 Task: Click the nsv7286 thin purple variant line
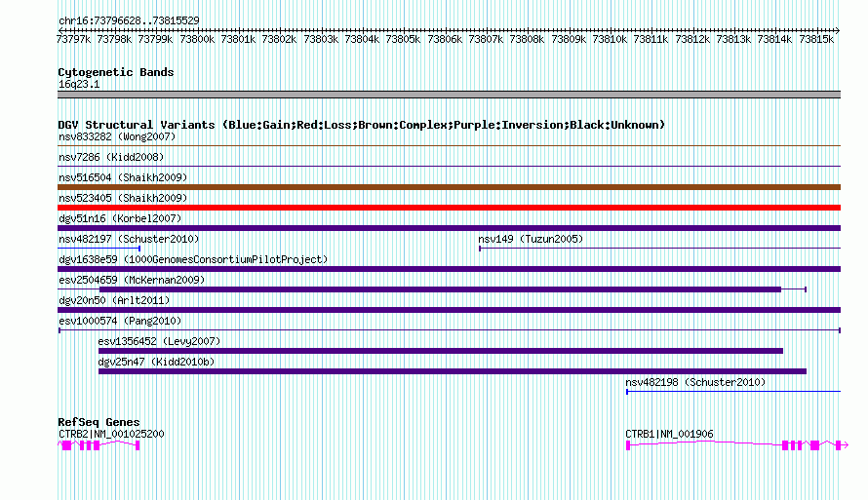click(x=449, y=167)
